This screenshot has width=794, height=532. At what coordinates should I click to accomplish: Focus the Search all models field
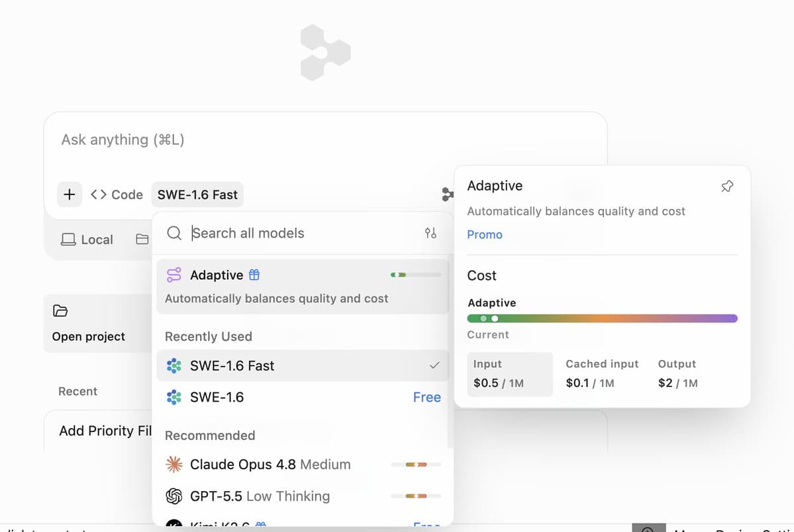pos(304,234)
